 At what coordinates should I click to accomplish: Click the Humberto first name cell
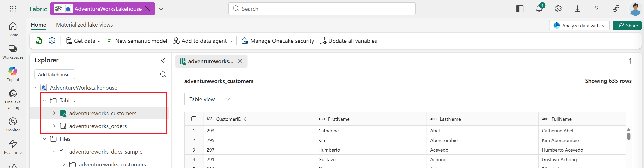(x=371, y=150)
